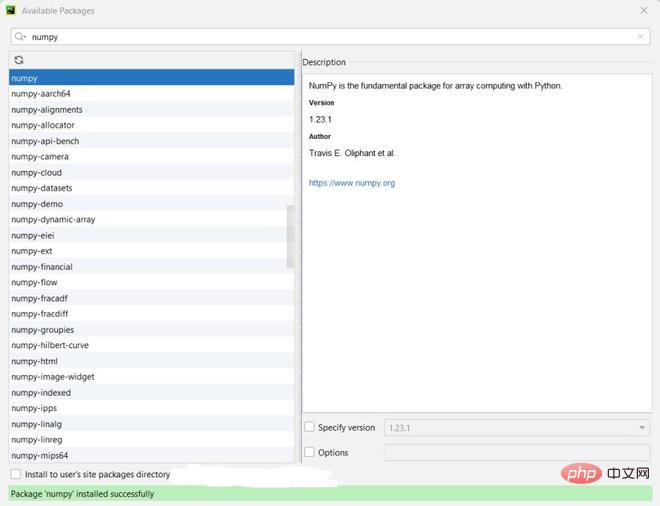Select numpy-financial in the list
Viewport: 660px width, 506px height.
coord(152,267)
